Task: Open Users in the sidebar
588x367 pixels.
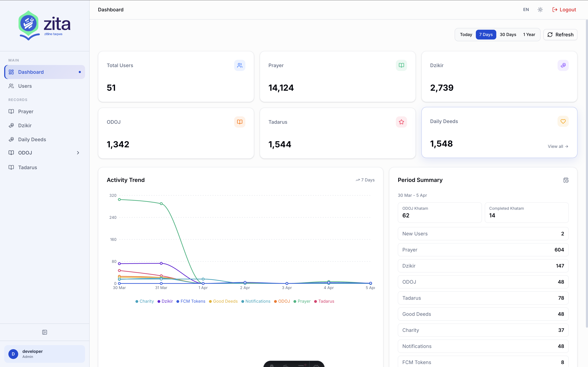Action: 25,86
